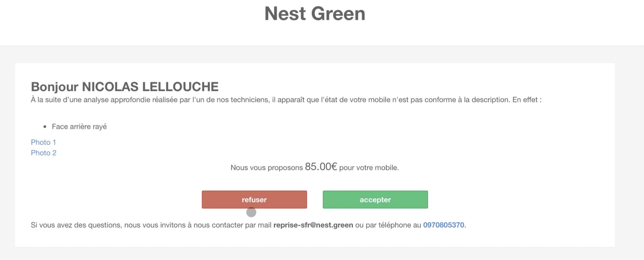
Task: Open the Photo 2 link
Action: (x=43, y=153)
